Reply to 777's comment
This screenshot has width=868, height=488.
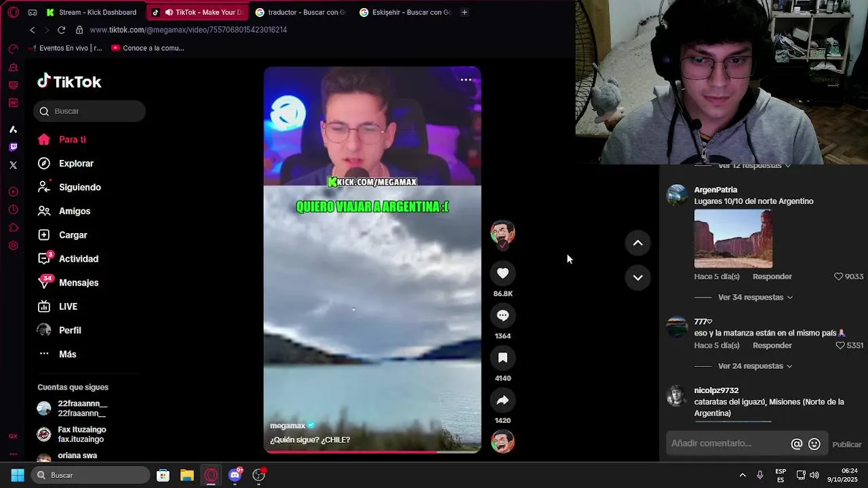pyautogui.click(x=772, y=346)
